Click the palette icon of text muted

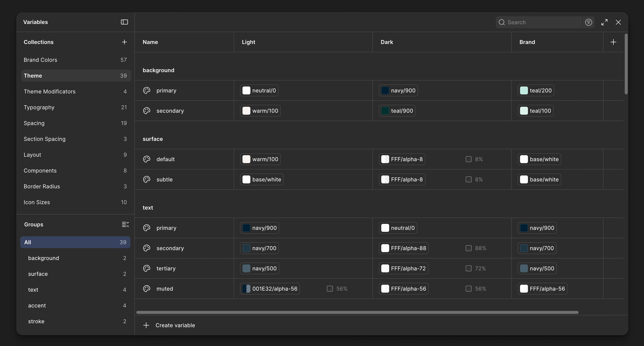tap(146, 288)
